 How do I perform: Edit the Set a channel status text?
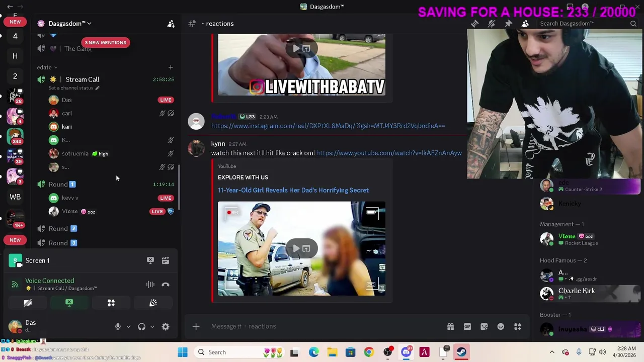pyautogui.click(x=74, y=88)
